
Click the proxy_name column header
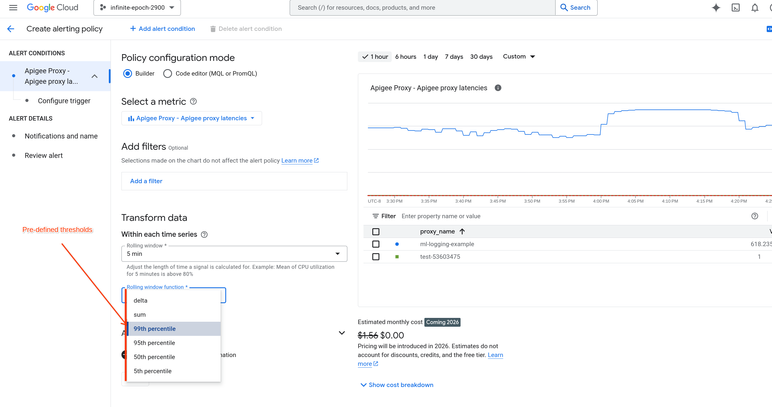(437, 232)
